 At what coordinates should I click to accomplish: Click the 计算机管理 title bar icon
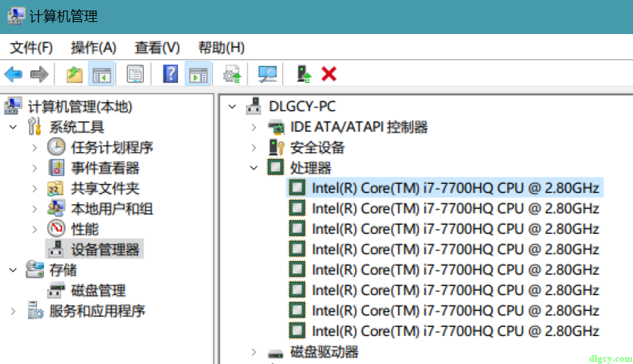pos(16,16)
